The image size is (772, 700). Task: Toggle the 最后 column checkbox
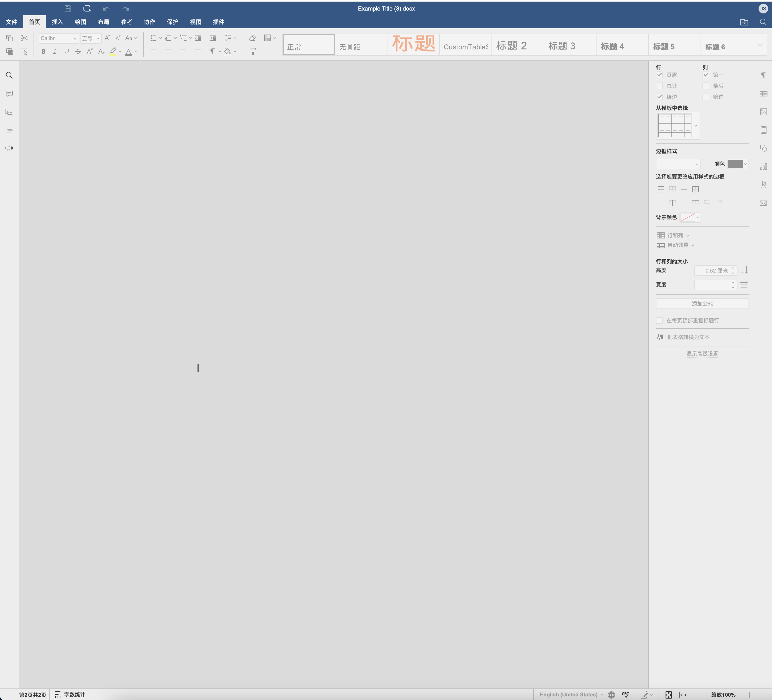[706, 86]
